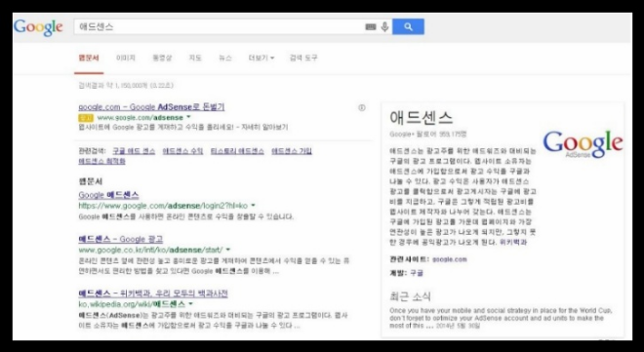Switch to the 이미지 tab
Screen dimensions: 644x352
click(126, 58)
